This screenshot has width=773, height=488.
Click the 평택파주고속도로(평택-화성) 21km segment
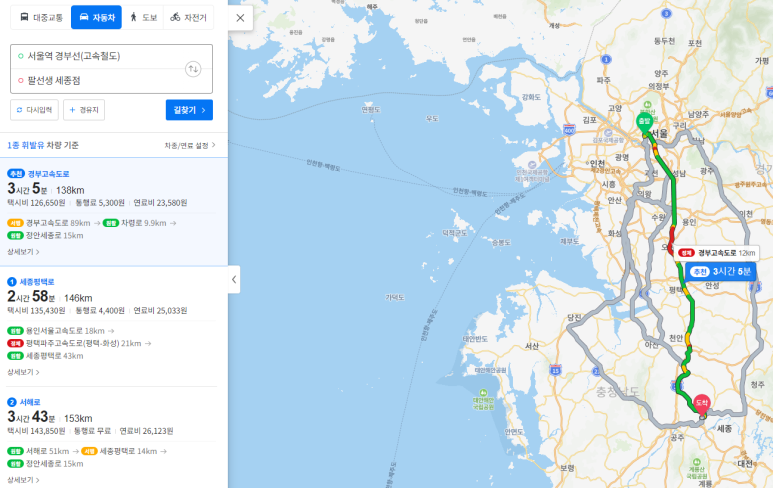point(83,343)
